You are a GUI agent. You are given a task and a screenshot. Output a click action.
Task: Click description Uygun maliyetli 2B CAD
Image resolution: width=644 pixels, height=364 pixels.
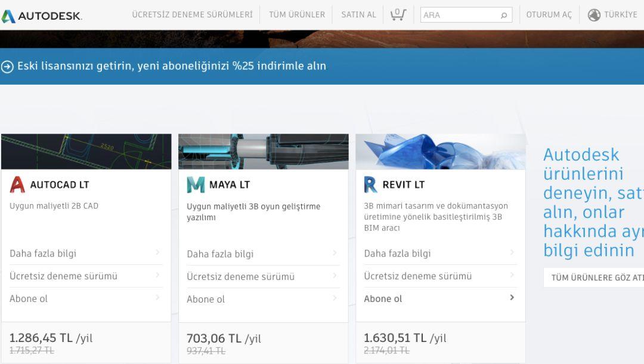pos(54,206)
